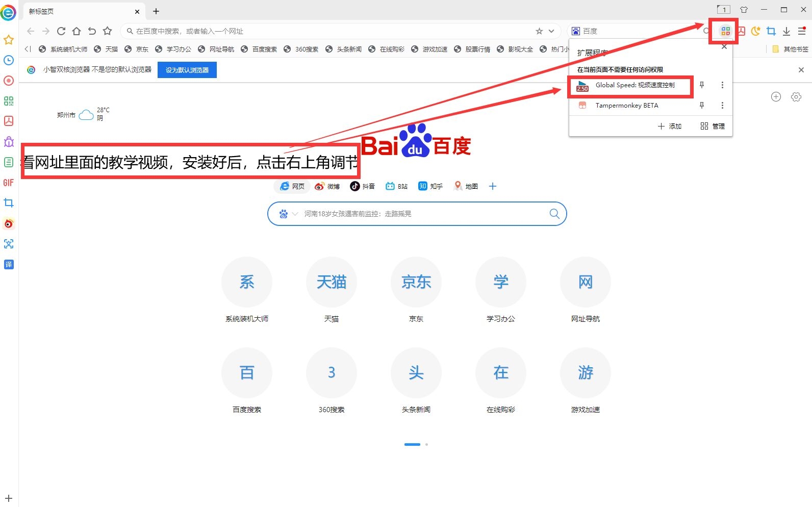Open the 游戏加速 shortcut tile

pos(586,381)
